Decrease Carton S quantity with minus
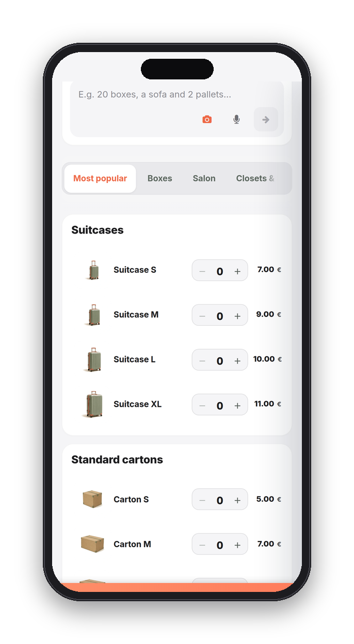Image resolution: width=354 pixels, height=644 pixels. pyautogui.click(x=202, y=501)
